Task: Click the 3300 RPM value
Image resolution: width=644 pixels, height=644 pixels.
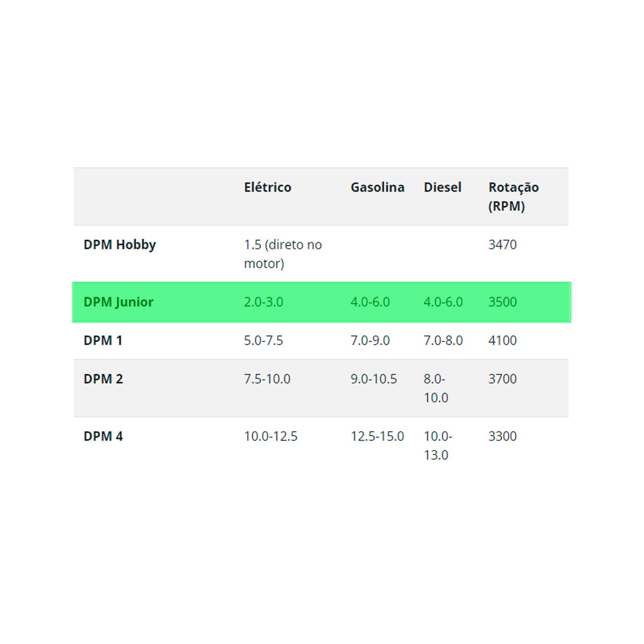Action: click(x=502, y=436)
